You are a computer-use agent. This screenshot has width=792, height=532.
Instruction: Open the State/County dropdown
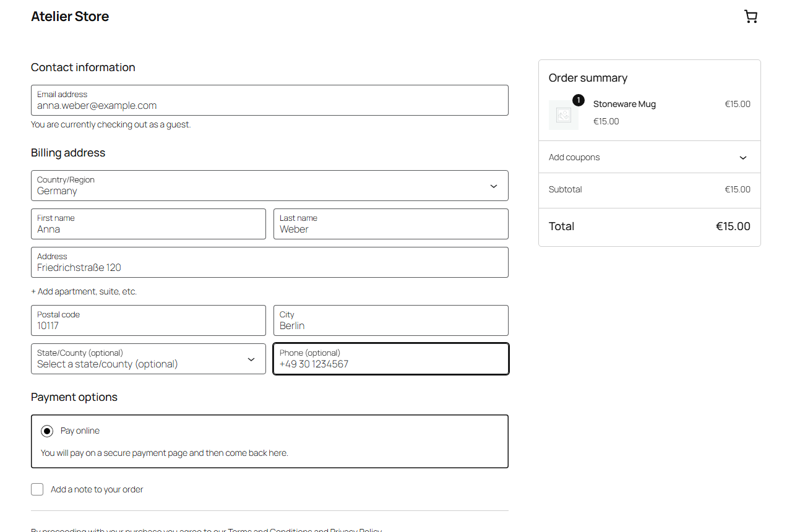pos(148,359)
